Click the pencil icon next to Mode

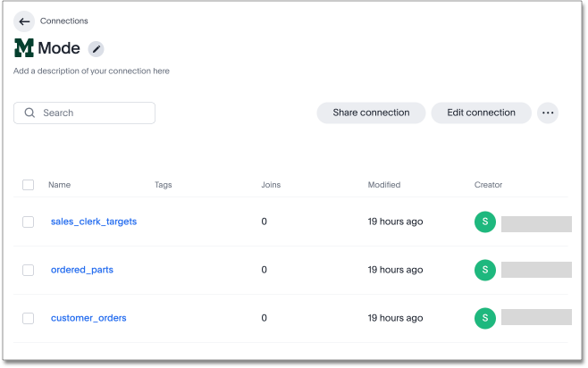tap(96, 49)
